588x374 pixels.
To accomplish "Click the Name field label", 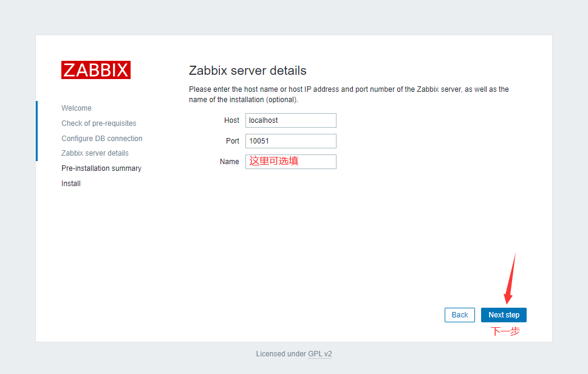I will [230, 162].
